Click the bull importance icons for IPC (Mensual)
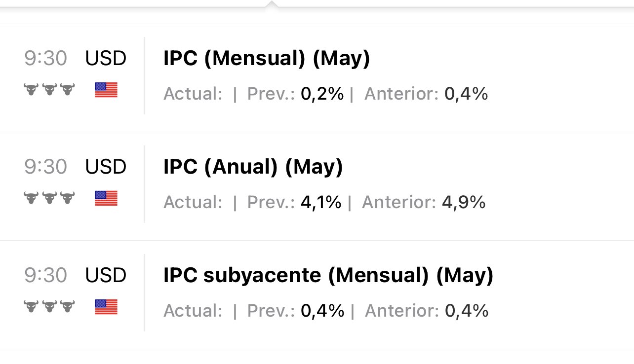 [49, 90]
